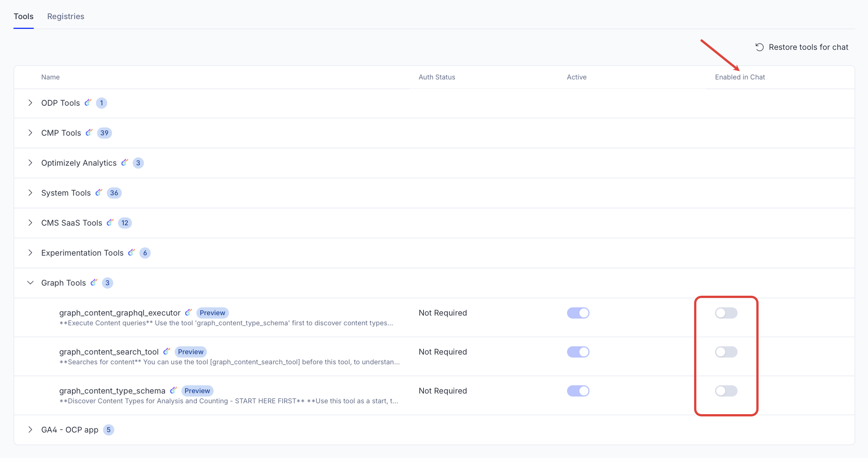Screen dimensions: 868x458
Task: Click the count badge next to CMP Tools
Action: (x=104, y=133)
